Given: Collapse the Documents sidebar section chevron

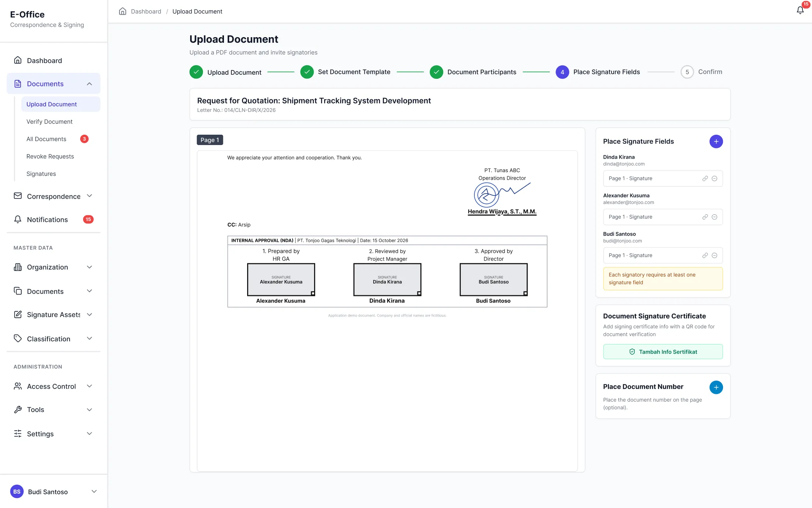Looking at the screenshot, I should [x=89, y=84].
